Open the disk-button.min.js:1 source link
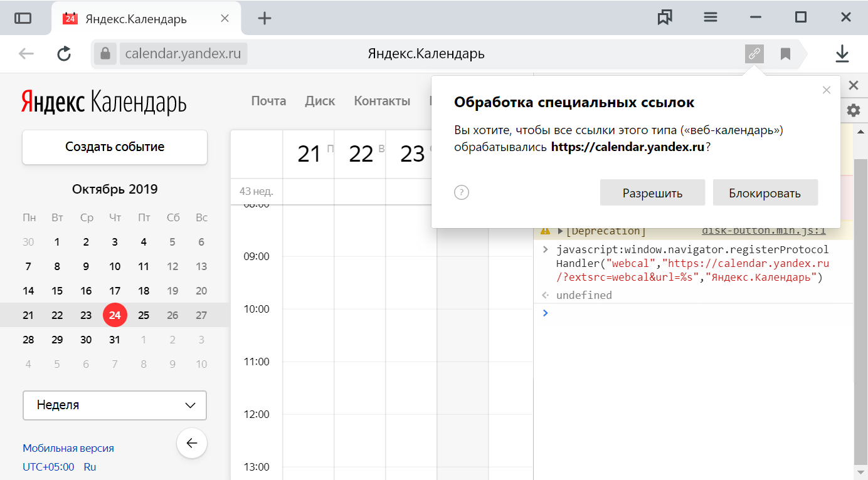The width and height of the screenshot is (868, 480). pyautogui.click(x=764, y=231)
